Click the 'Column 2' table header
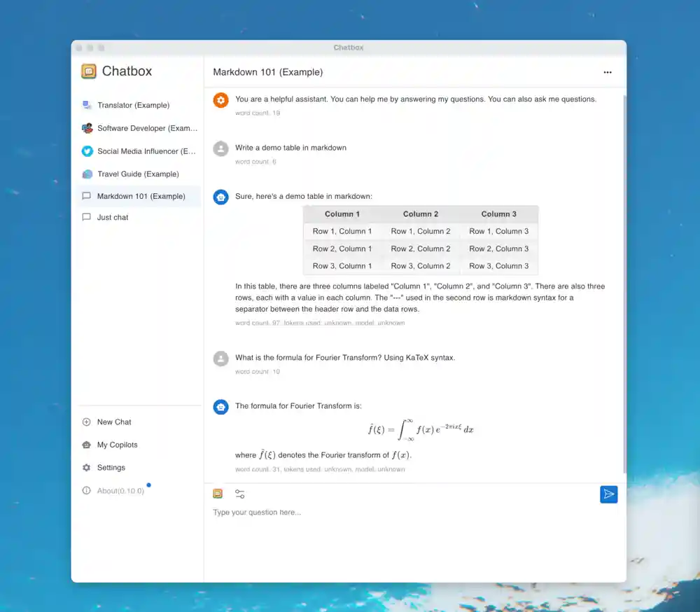Screen dimensions: 700x612 [x=421, y=214]
